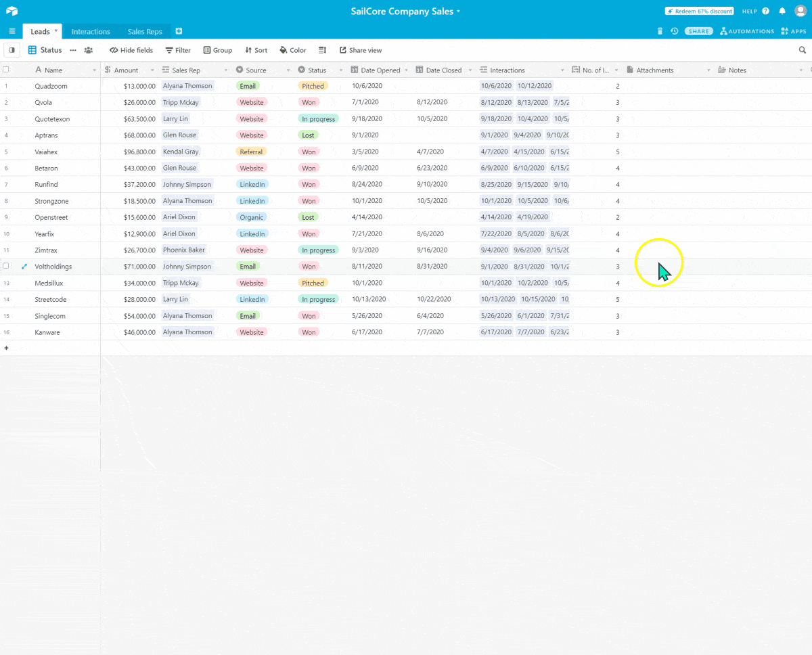The image size is (812, 655).
Task: Open the Filter options
Action: point(177,49)
